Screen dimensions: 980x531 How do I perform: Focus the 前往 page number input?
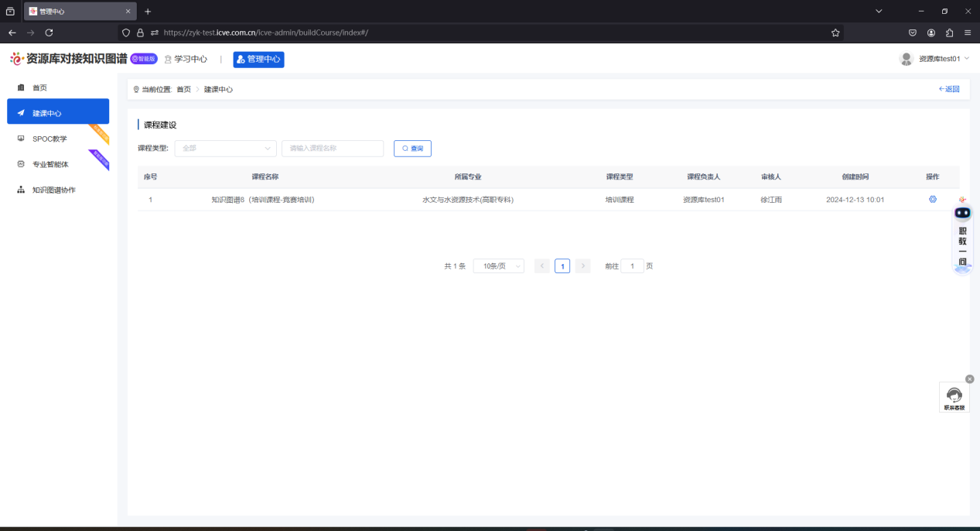pos(632,266)
